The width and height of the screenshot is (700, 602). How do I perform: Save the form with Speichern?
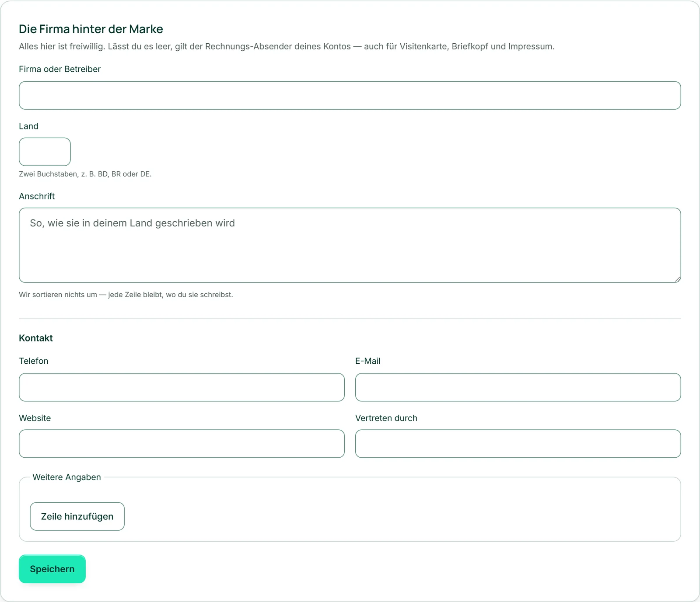[52, 569]
